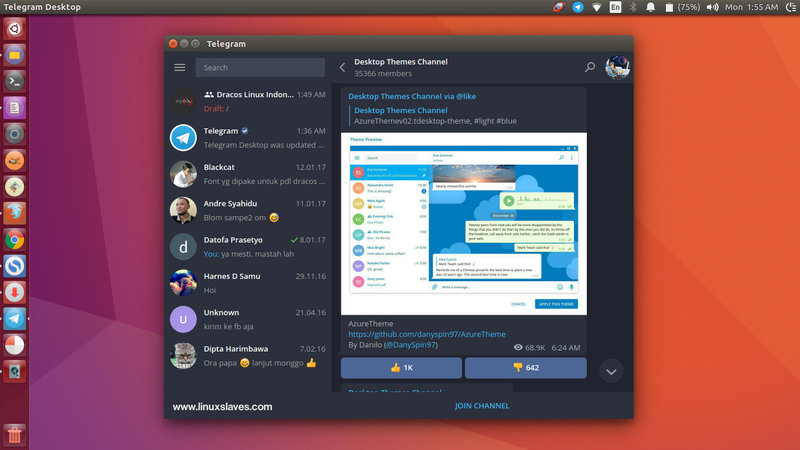Open the sound volume indicator
This screenshot has width=800, height=450.
tap(712, 7)
